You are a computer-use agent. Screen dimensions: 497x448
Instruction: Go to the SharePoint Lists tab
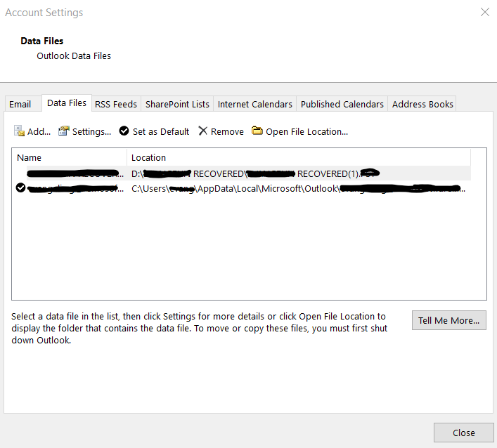point(177,104)
